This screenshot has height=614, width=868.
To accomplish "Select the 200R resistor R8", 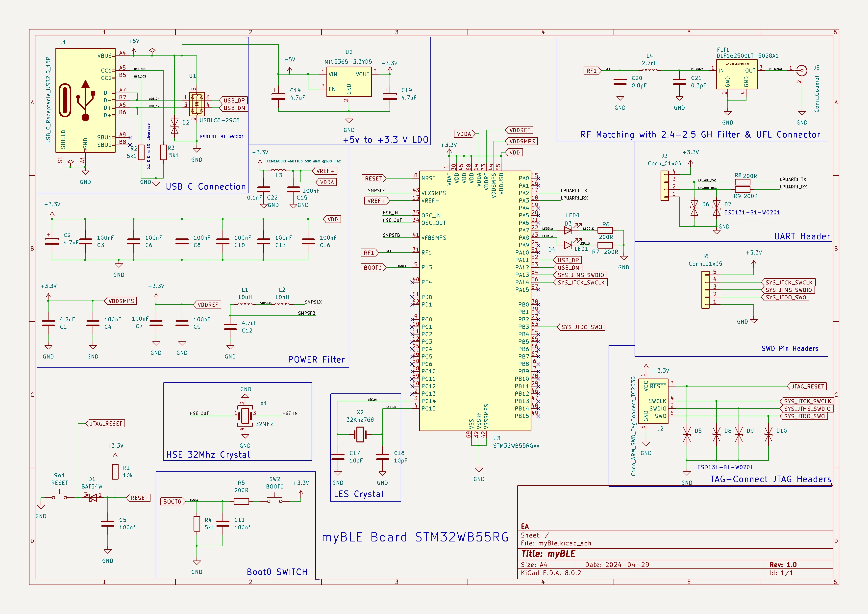I will [743, 182].
